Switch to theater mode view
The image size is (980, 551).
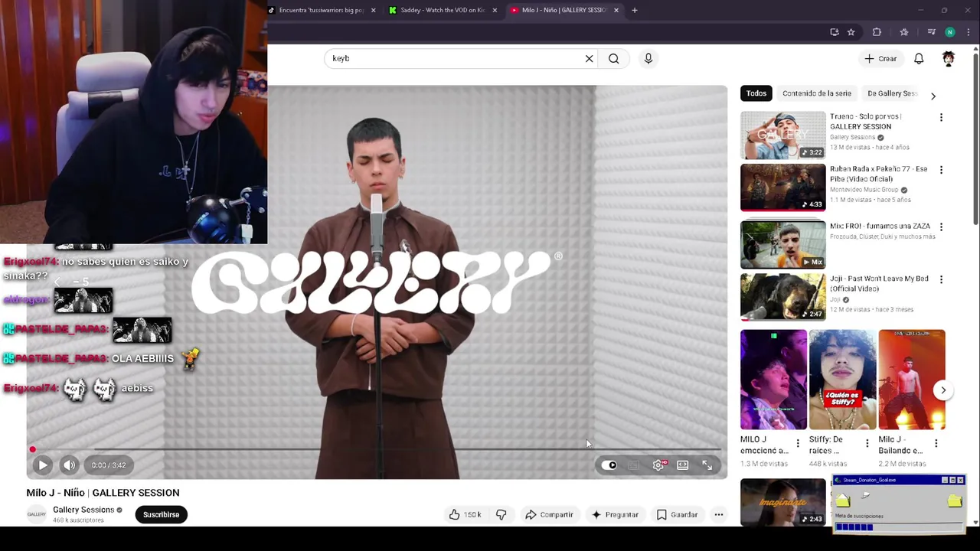[x=682, y=465]
